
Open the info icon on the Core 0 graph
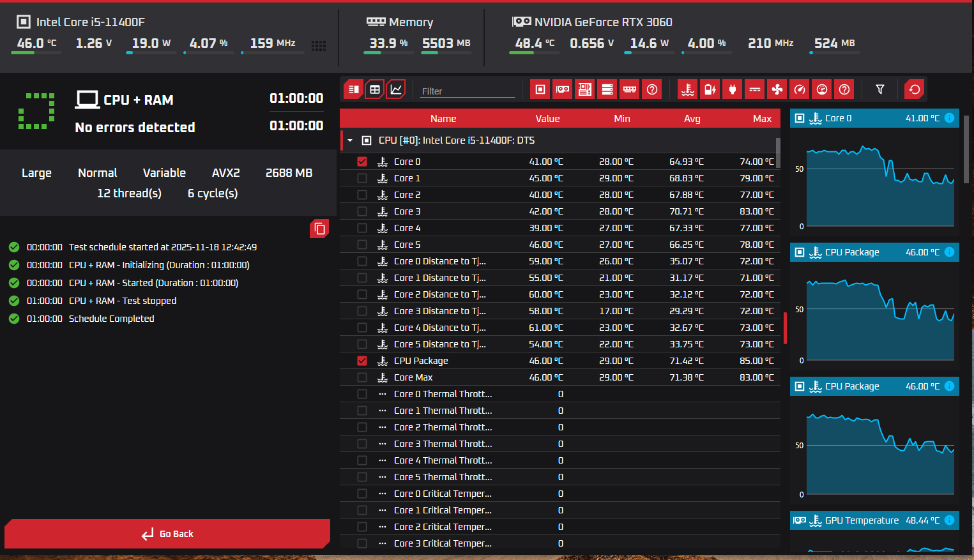(x=949, y=118)
